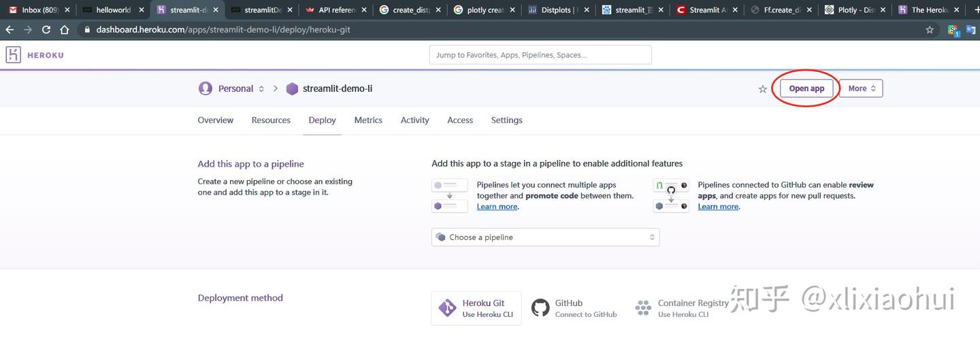Switch to the Resources tab
This screenshot has width=980, height=338.
[271, 120]
